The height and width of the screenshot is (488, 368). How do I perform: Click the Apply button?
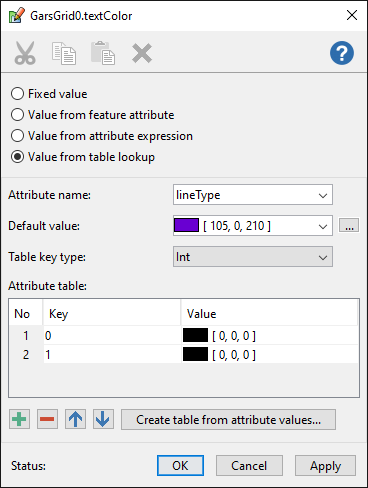click(x=325, y=466)
